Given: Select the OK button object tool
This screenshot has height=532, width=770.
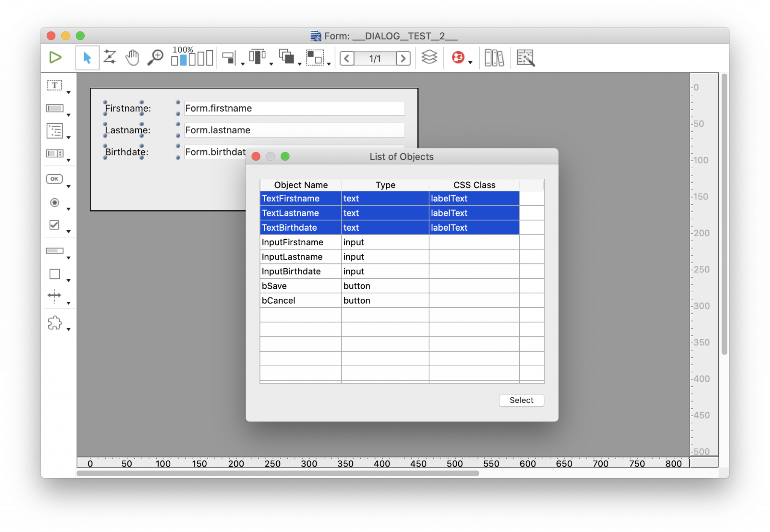Looking at the screenshot, I should (55, 179).
